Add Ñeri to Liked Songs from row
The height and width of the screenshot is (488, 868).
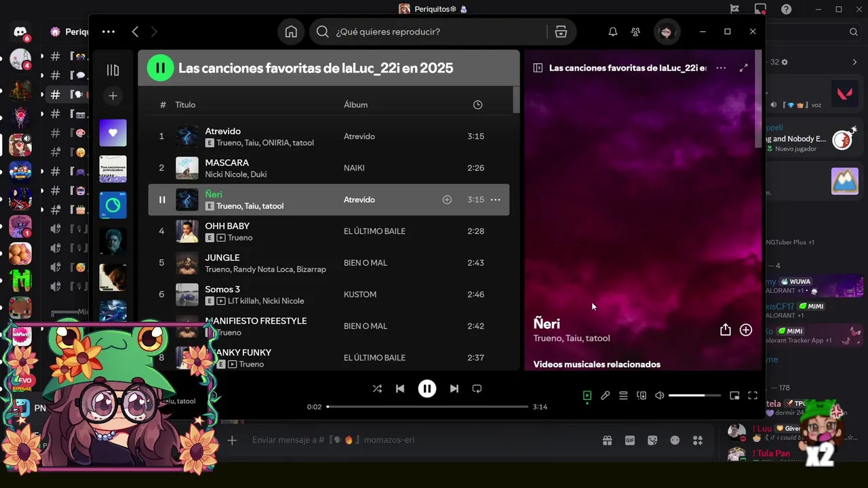447,199
